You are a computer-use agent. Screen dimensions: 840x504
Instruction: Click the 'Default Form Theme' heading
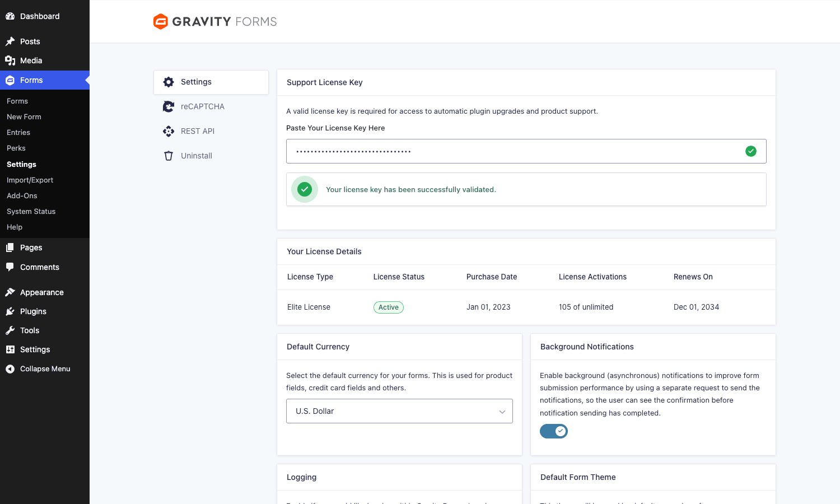[x=578, y=477]
